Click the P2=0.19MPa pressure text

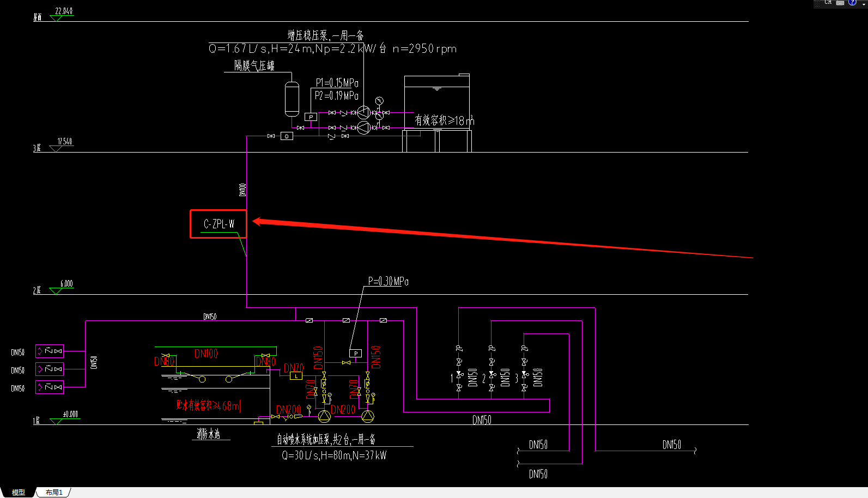tap(337, 95)
